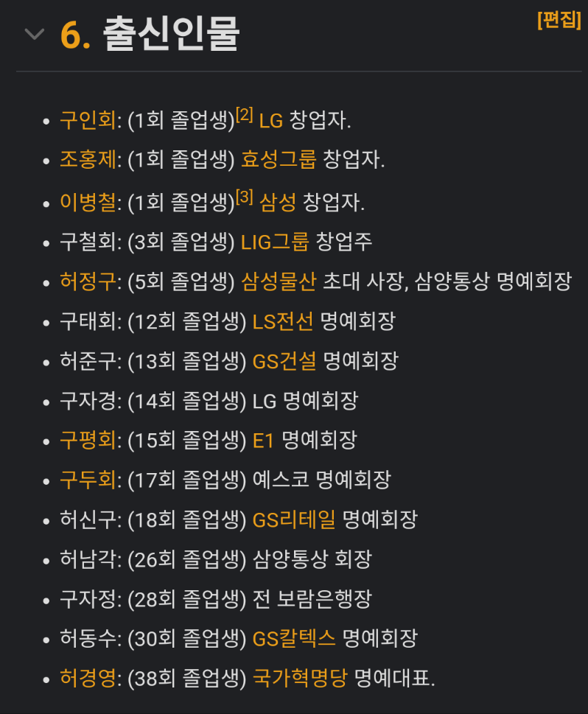
Task: Open the 이병철 article link
Action: click(x=88, y=202)
